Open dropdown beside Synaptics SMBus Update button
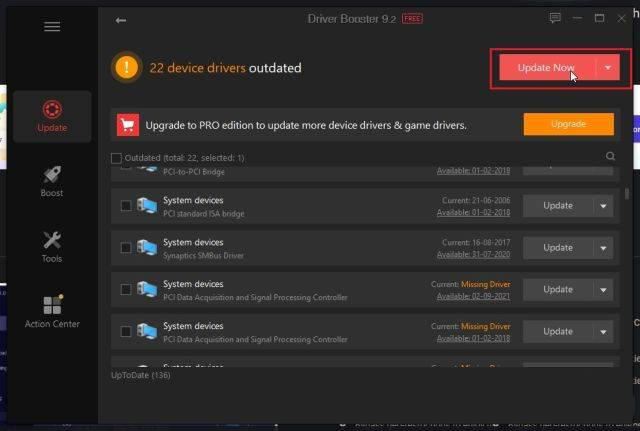The width and height of the screenshot is (640, 431). click(602, 248)
